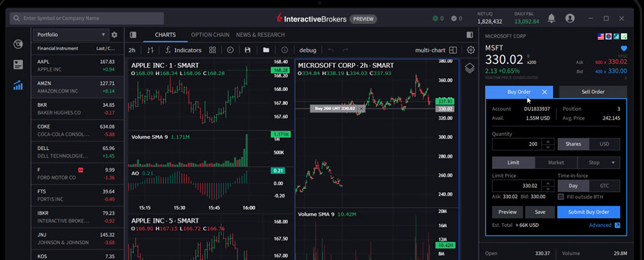Open the portfolio performance sidebar icon
The height and width of the screenshot is (260, 644).
click(18, 44)
